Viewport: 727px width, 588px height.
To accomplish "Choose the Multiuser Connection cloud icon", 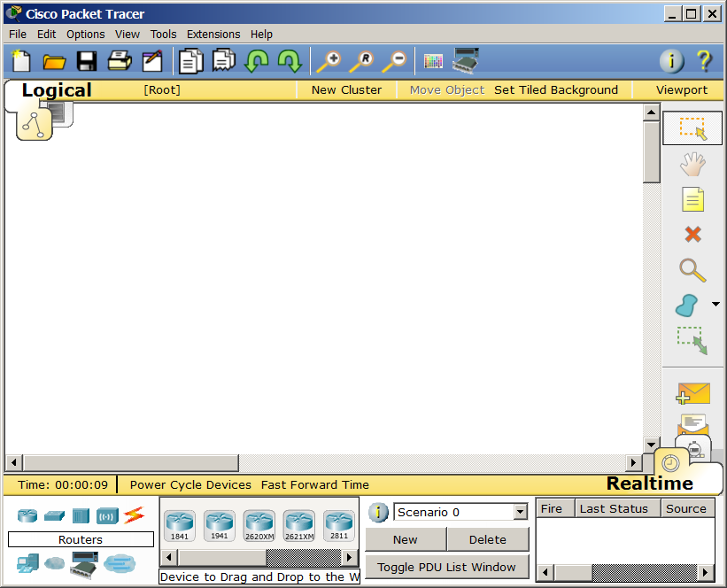I will pyautogui.click(x=120, y=563).
